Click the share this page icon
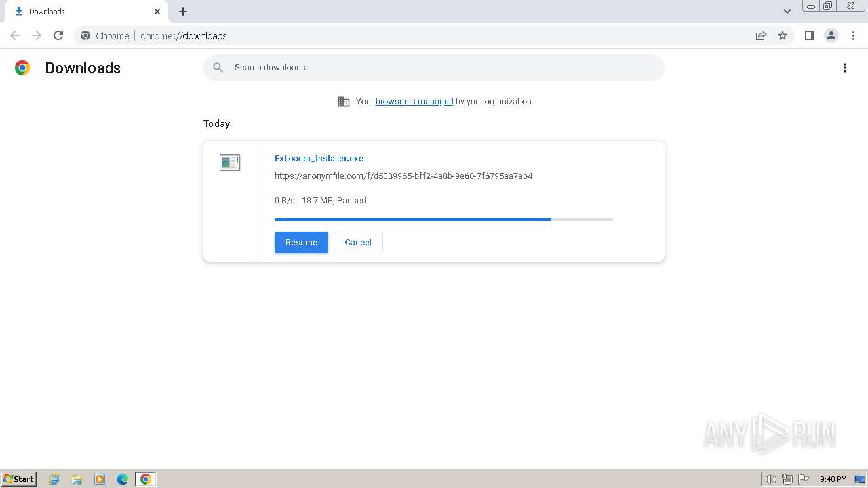868x488 pixels. [x=761, y=35]
